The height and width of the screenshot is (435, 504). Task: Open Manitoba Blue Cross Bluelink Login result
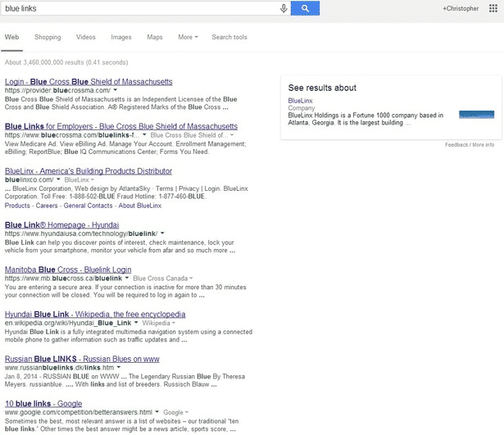click(68, 270)
